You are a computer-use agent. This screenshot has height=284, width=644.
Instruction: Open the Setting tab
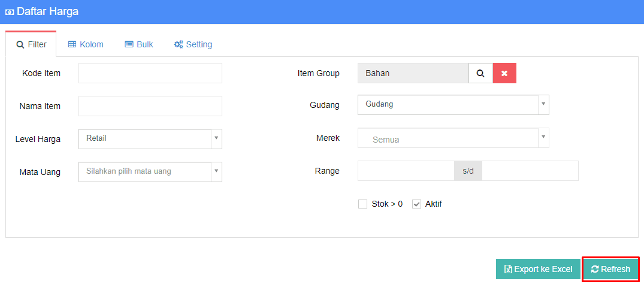tap(193, 44)
